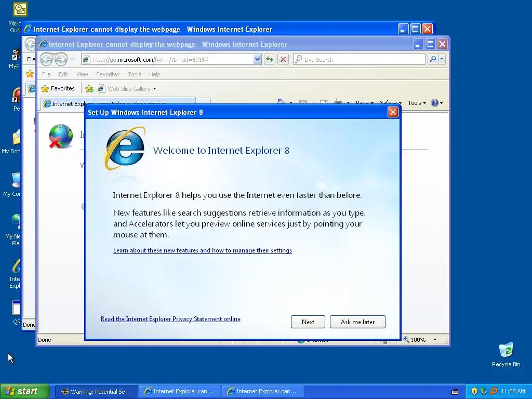Screen dimensions: 532x399
Task: Click the globe error icon on page
Action: [x=61, y=137]
